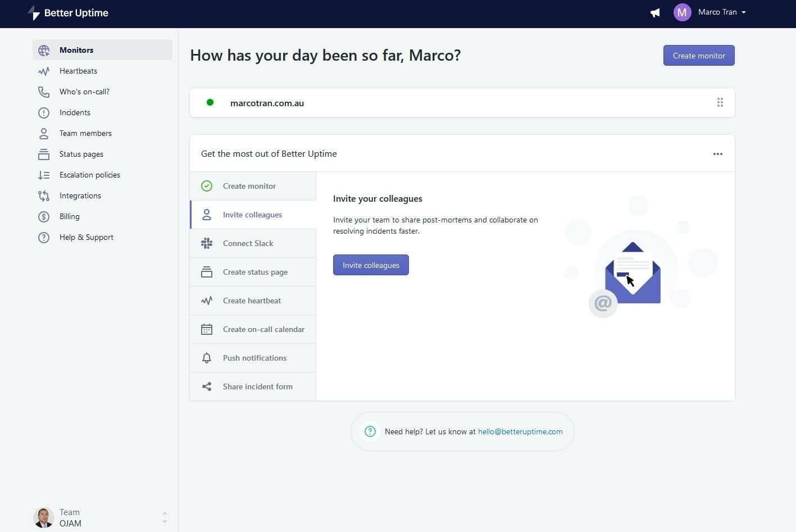
Task: Open Billing settings
Action: tap(69, 216)
